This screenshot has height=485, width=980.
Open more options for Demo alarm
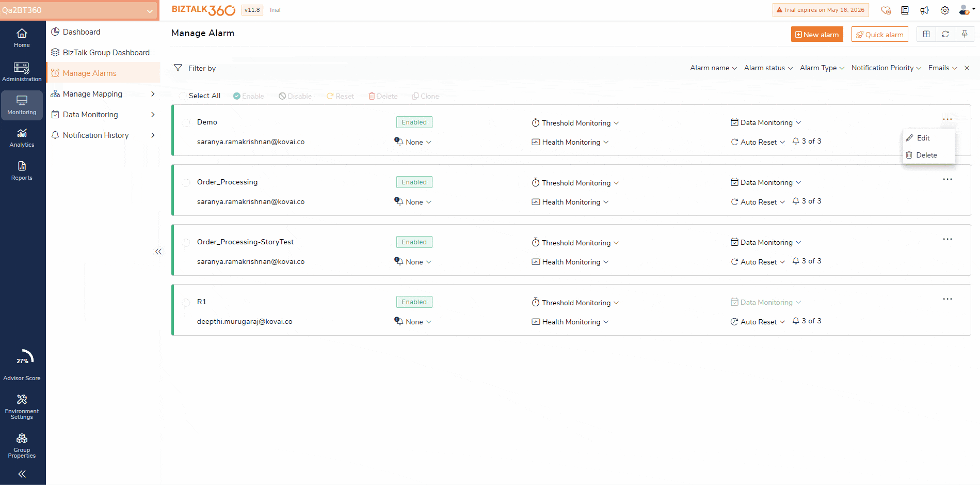coord(947,119)
